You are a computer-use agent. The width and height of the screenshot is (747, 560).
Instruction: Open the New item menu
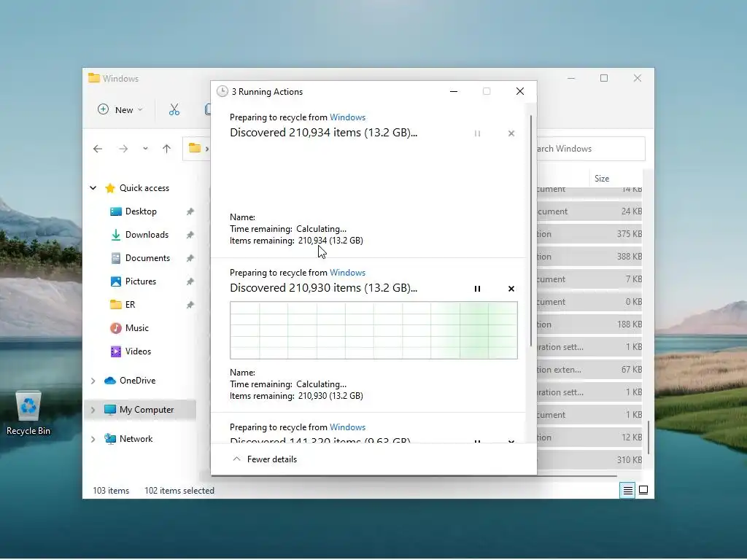(x=120, y=110)
